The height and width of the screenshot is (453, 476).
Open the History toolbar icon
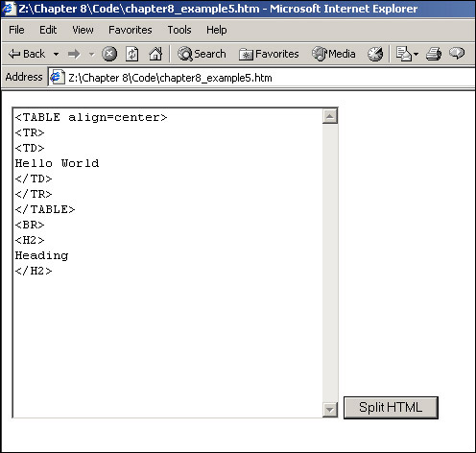[375, 54]
